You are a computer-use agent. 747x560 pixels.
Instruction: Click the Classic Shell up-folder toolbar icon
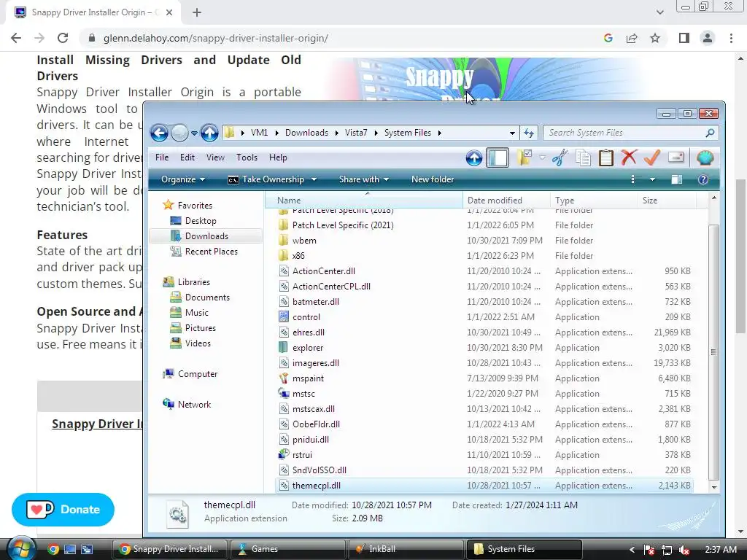click(474, 157)
